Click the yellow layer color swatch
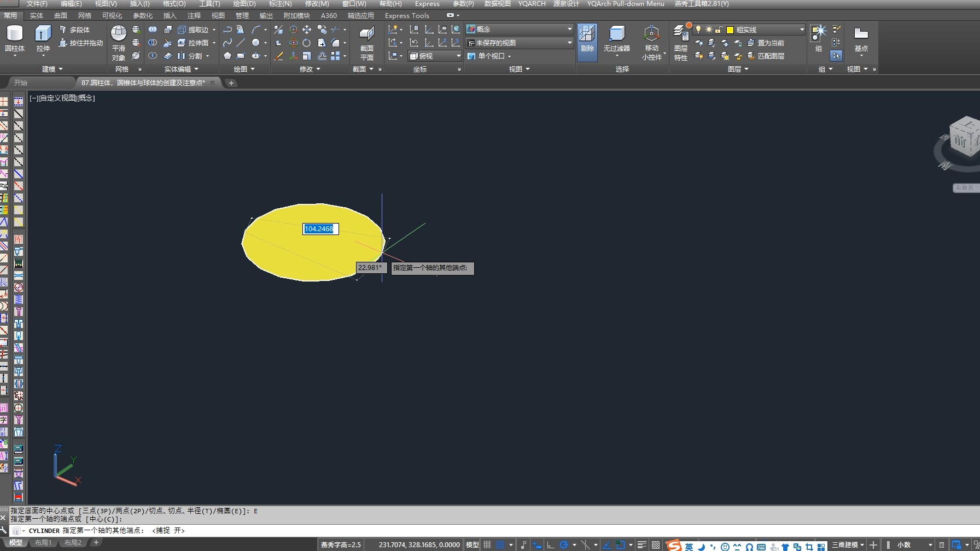The width and height of the screenshot is (980, 551). tap(730, 30)
